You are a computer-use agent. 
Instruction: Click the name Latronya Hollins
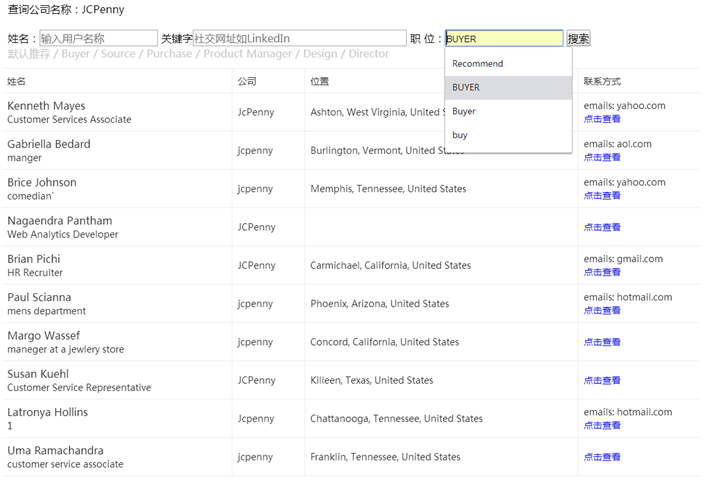pos(47,412)
